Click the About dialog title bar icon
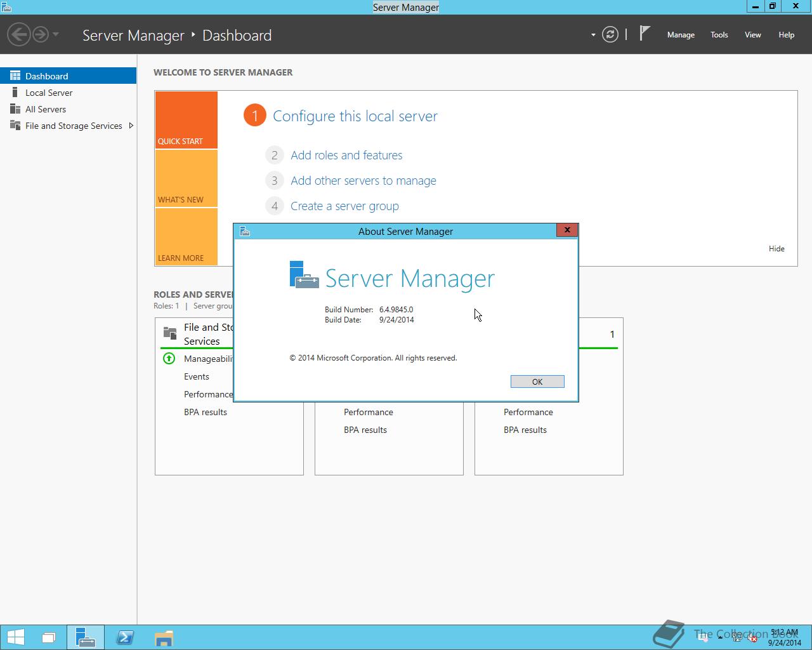 pyautogui.click(x=245, y=231)
